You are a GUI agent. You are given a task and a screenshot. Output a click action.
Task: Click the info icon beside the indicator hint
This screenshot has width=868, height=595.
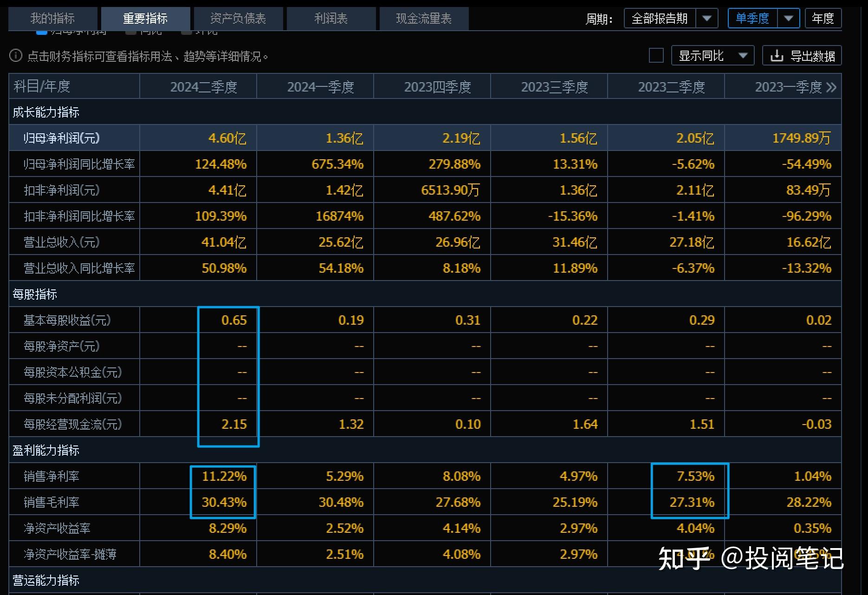tap(16, 56)
